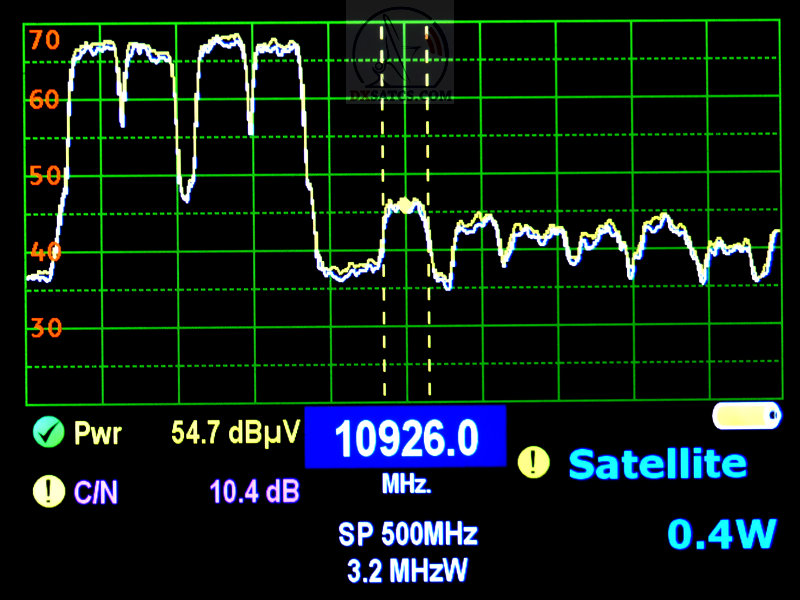This screenshot has width=800, height=600.
Task: Click the MHz. unit label under the frequency
Action: [x=406, y=486]
